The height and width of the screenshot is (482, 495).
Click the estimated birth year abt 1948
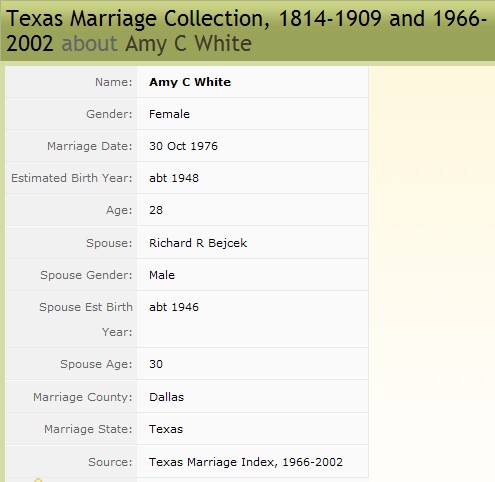(x=174, y=178)
